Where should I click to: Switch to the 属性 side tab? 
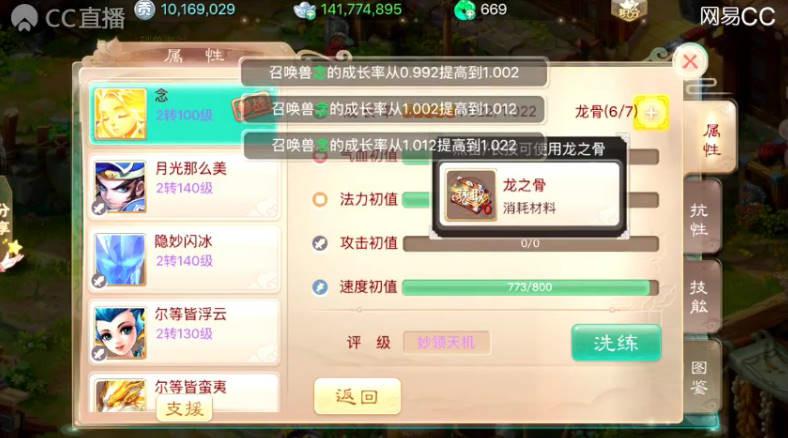711,139
